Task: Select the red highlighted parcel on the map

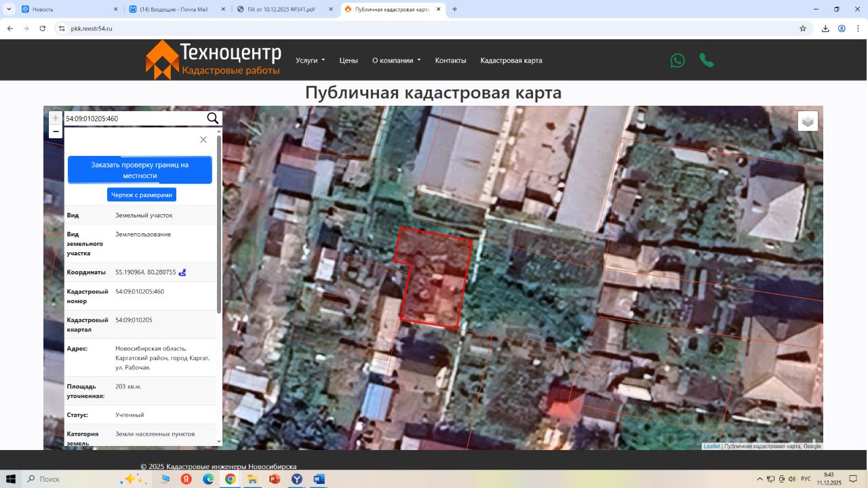Action: point(435,278)
